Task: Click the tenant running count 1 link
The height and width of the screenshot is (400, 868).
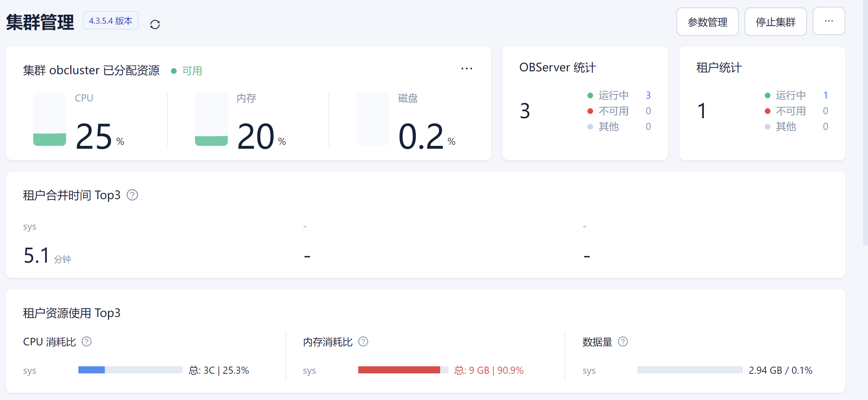Action: click(825, 95)
